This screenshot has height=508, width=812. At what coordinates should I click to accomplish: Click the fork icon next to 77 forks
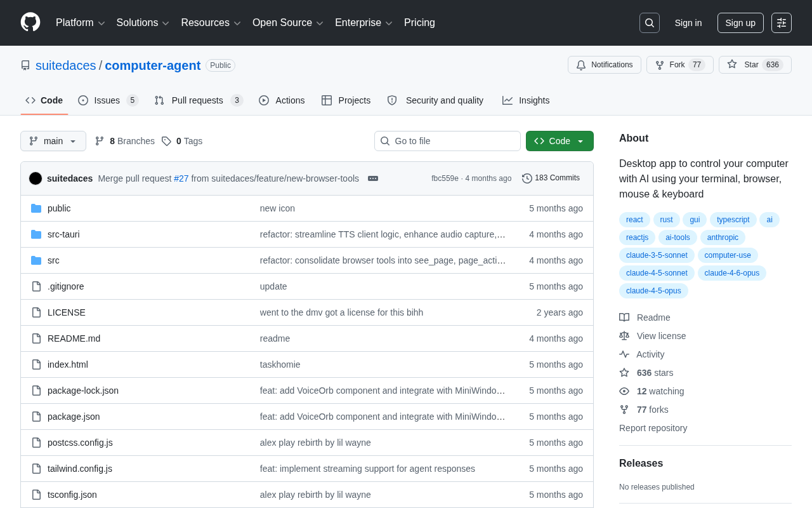[x=624, y=410]
